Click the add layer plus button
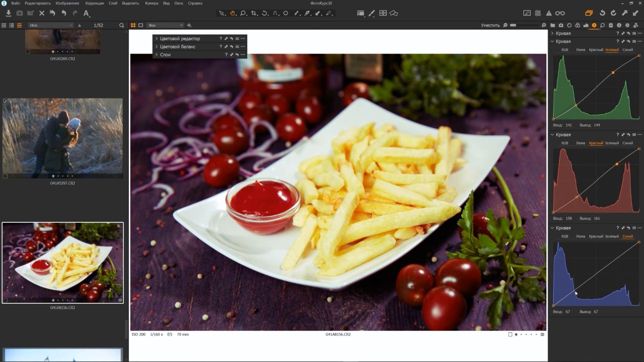Image resolution: width=644 pixels, height=362 pixels. coord(189,25)
